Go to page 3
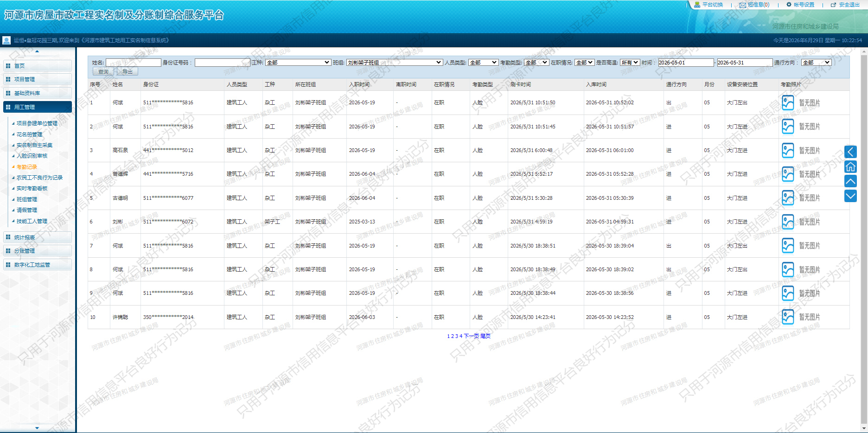Viewport: 868px width, 433px height. 457,336
